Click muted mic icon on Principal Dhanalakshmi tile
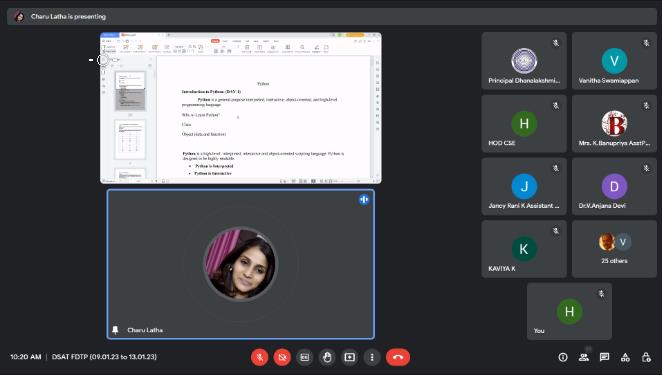Image resolution: width=662 pixels, height=375 pixels. (556, 43)
